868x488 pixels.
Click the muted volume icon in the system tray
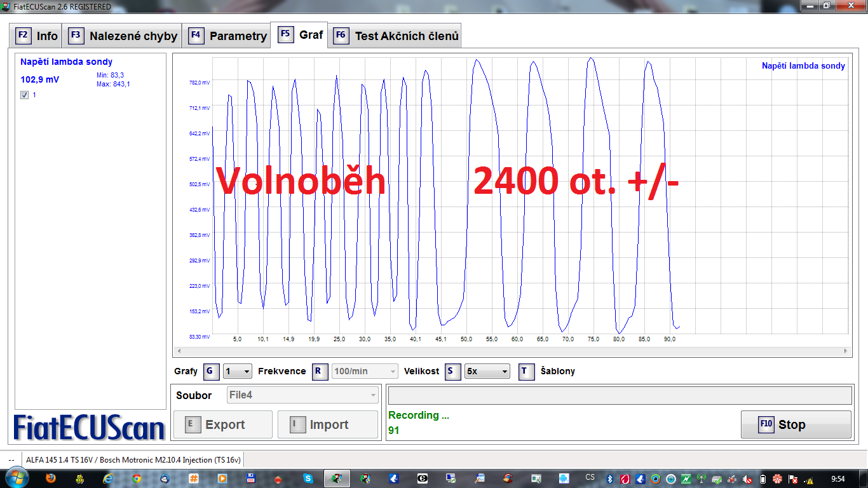pos(747,478)
